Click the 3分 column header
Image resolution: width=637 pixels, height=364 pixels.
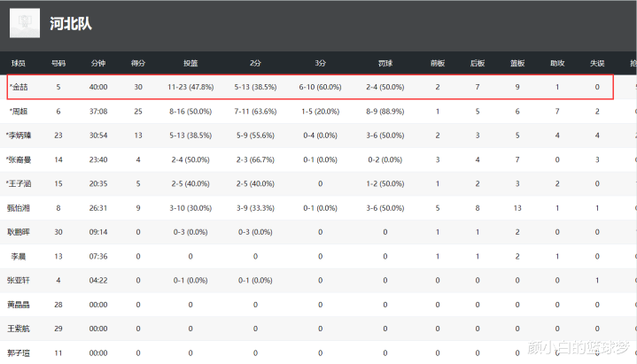(x=320, y=64)
